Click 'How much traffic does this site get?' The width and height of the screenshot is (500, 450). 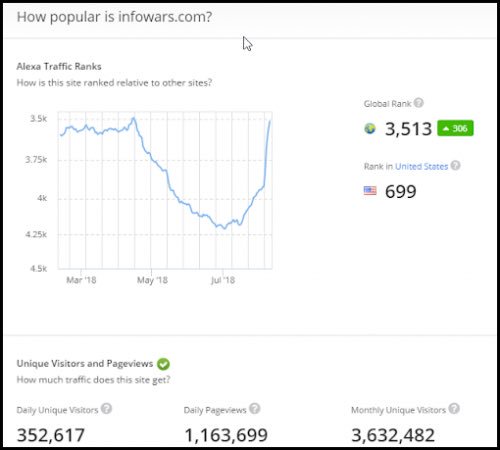tap(93, 380)
